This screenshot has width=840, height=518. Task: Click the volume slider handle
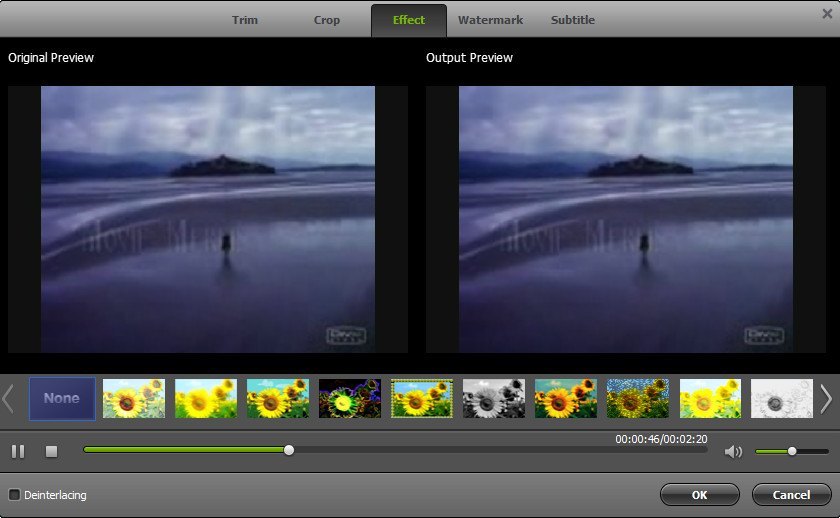tap(792, 452)
